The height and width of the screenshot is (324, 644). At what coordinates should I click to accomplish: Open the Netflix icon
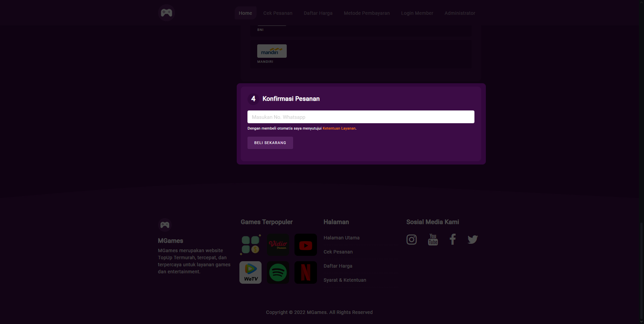(x=306, y=272)
